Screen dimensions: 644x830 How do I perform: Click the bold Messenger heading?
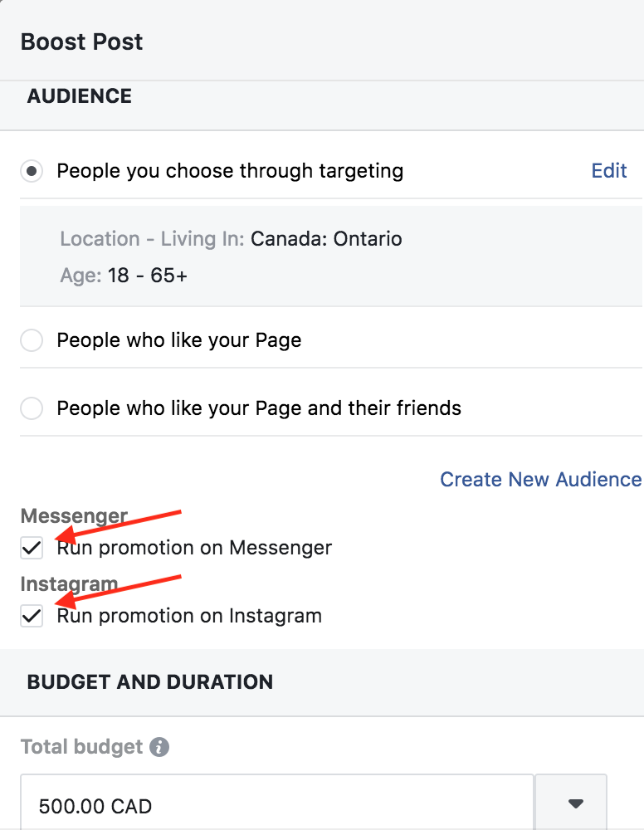point(74,515)
